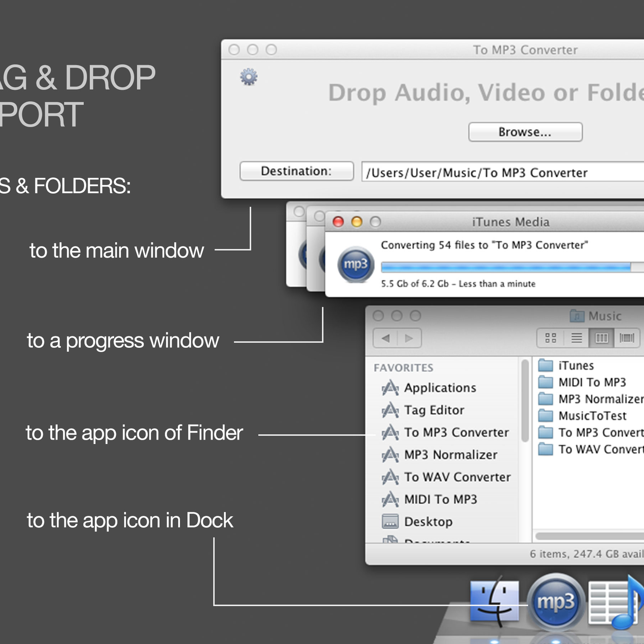The image size is (644, 644).
Task: Click the Tag Editor sidebar app icon
Action: pyautogui.click(x=390, y=411)
